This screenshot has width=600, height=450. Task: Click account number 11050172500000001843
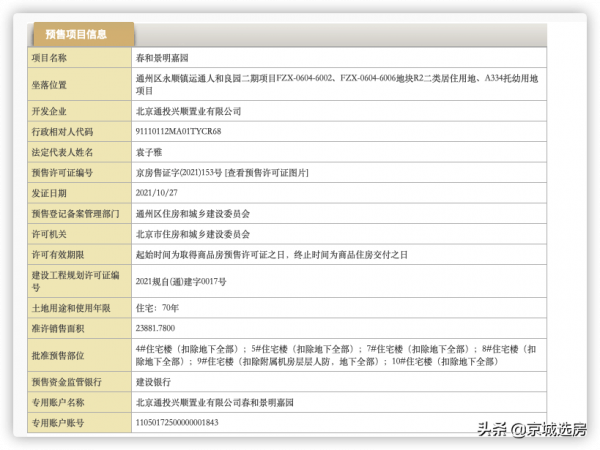[x=176, y=423]
